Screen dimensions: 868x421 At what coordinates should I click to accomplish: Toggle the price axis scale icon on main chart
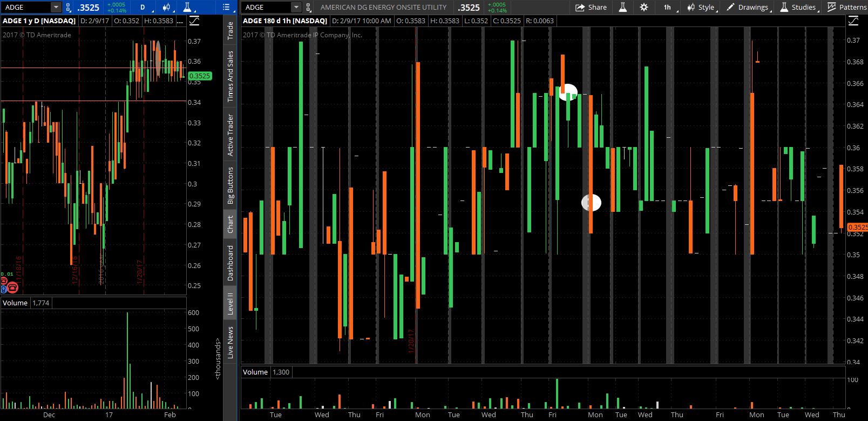tap(853, 21)
